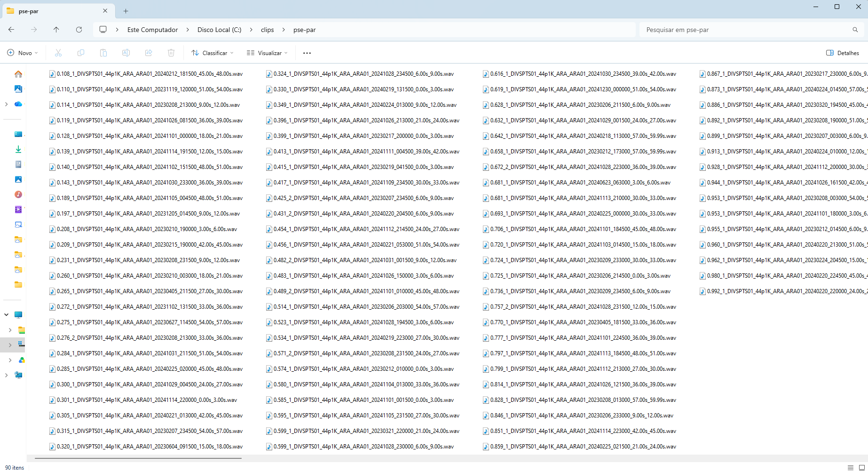The height and width of the screenshot is (472, 868).
Task: Open the Documents quick access folder
Action: click(x=18, y=164)
